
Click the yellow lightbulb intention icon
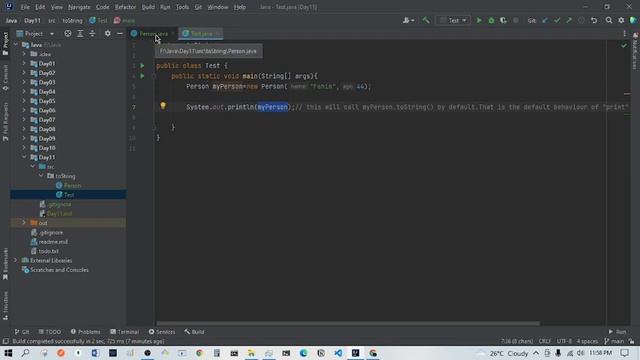click(x=163, y=106)
